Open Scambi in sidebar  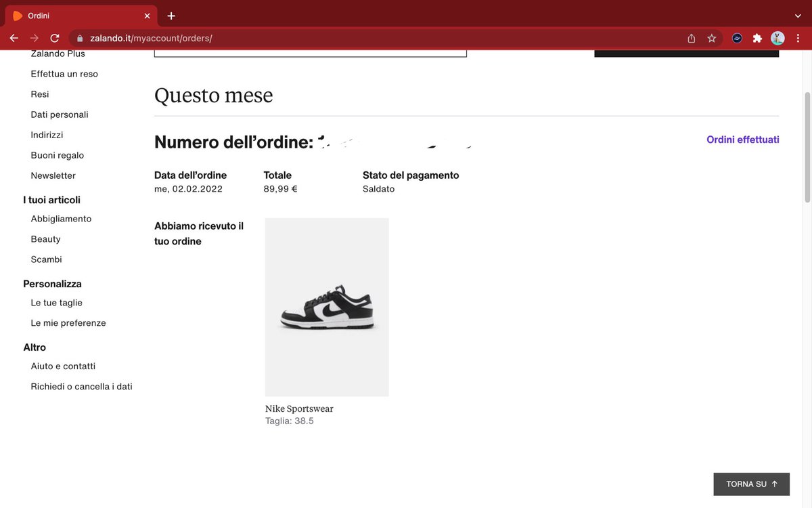coord(47,259)
